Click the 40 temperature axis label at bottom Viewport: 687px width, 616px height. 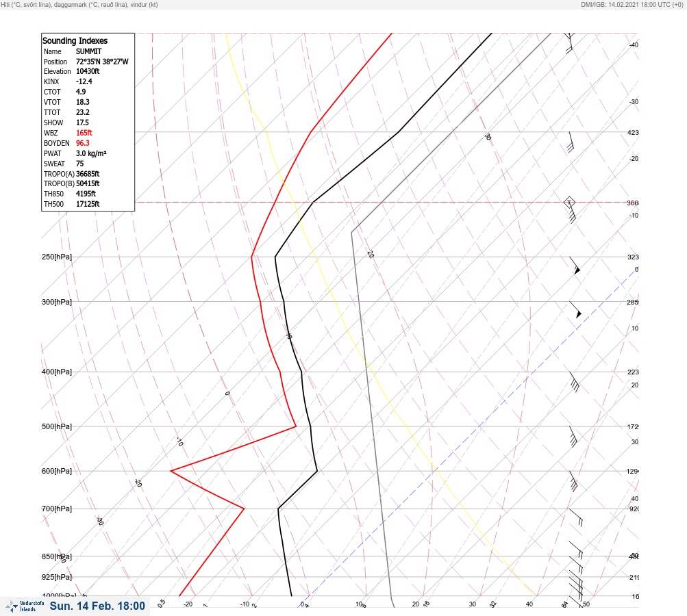(x=529, y=604)
